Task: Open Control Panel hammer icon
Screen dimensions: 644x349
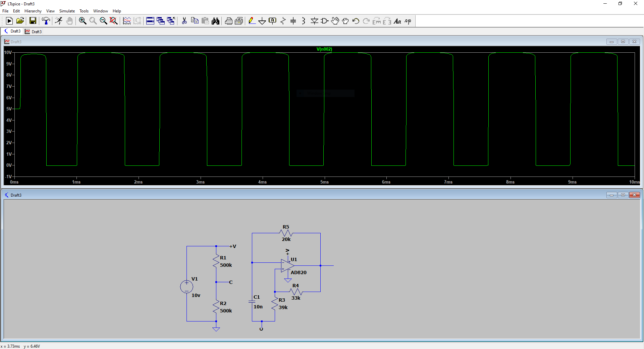Action: pyautogui.click(x=46, y=21)
